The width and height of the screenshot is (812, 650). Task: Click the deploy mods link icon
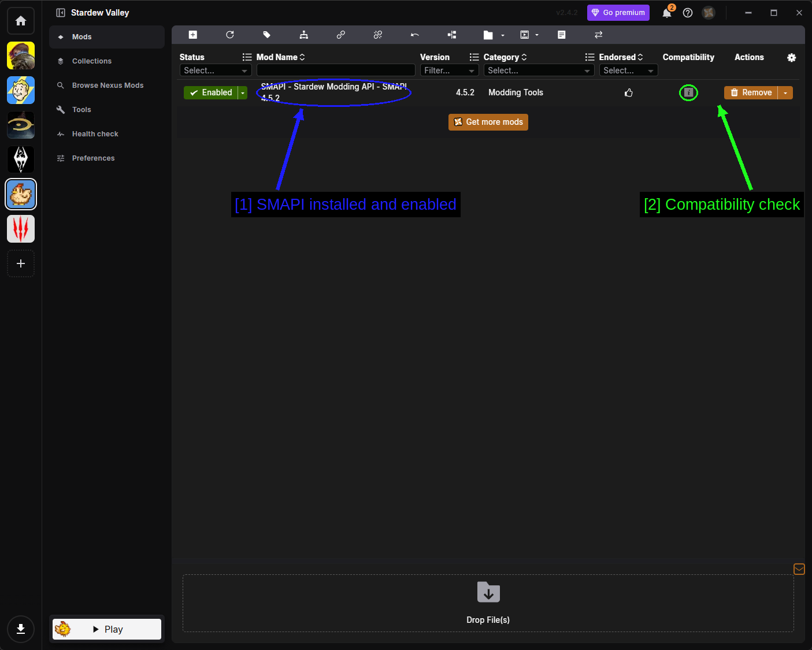(341, 35)
